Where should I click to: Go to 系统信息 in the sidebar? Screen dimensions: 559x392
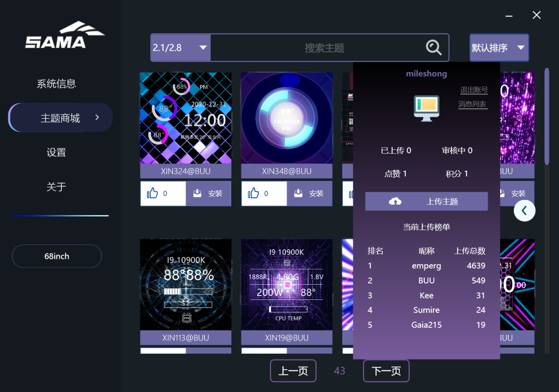[56, 83]
